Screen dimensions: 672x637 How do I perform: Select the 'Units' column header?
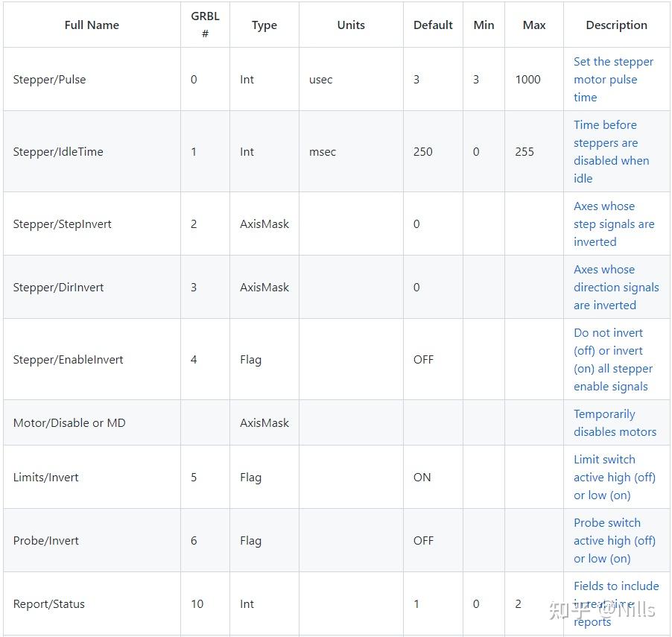(x=351, y=25)
